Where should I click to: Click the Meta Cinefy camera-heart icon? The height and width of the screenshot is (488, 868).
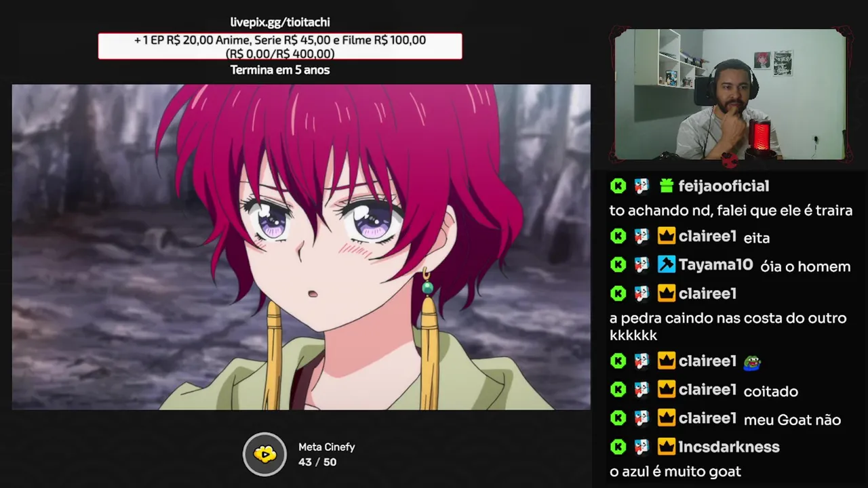[x=264, y=454]
